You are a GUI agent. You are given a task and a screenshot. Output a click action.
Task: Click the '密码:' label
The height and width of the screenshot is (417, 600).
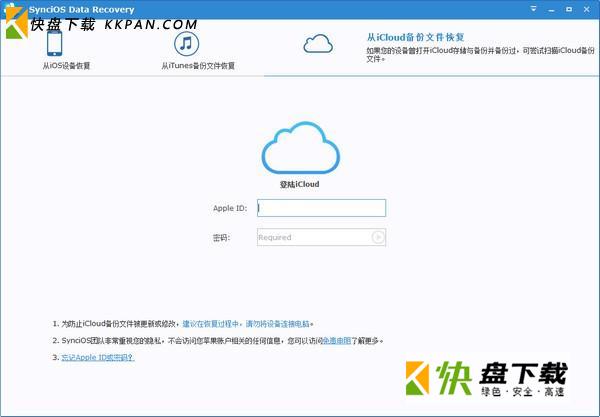coord(221,238)
